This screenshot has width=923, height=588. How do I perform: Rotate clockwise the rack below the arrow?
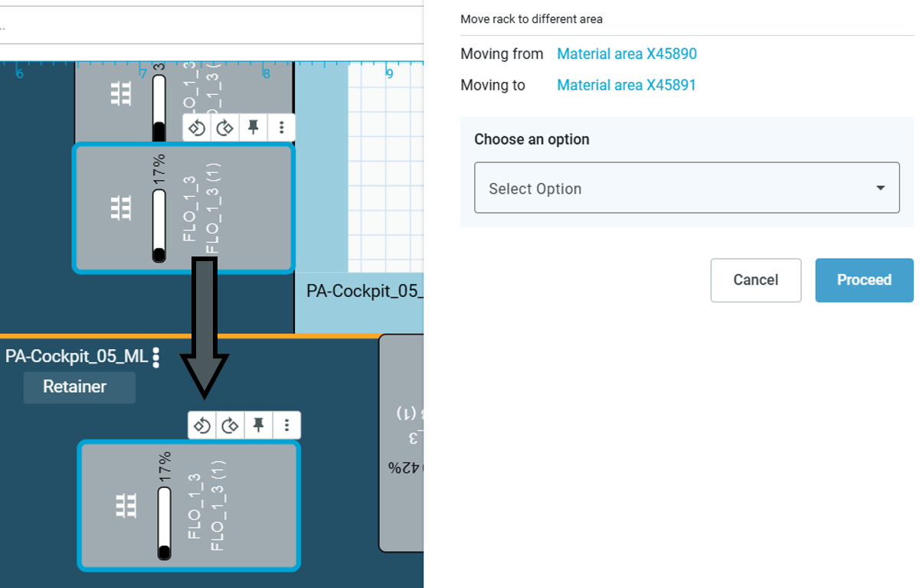pyautogui.click(x=230, y=425)
